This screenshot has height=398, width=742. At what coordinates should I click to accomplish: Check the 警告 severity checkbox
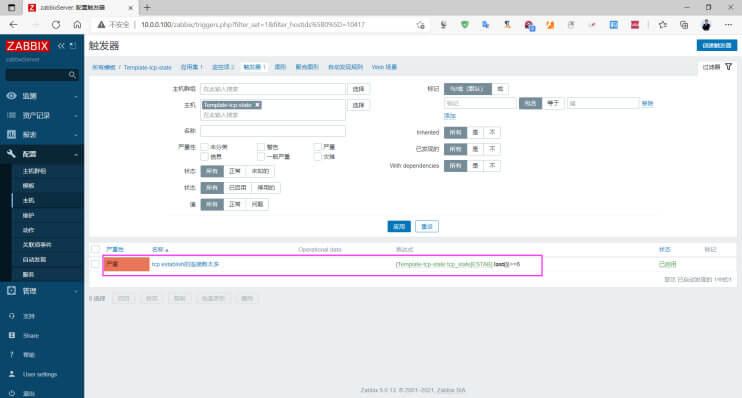261,147
